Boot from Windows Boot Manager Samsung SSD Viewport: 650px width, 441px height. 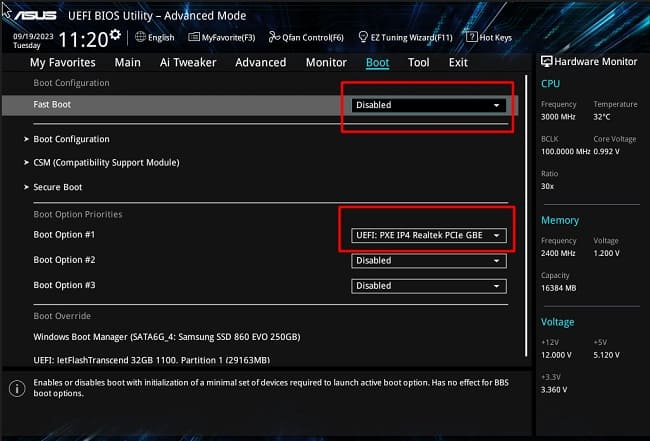(x=167, y=337)
